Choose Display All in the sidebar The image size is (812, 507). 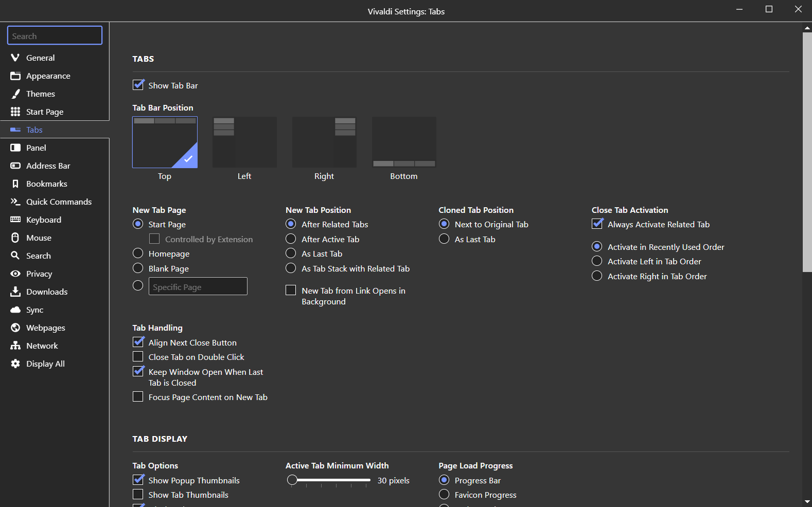[x=55, y=364]
